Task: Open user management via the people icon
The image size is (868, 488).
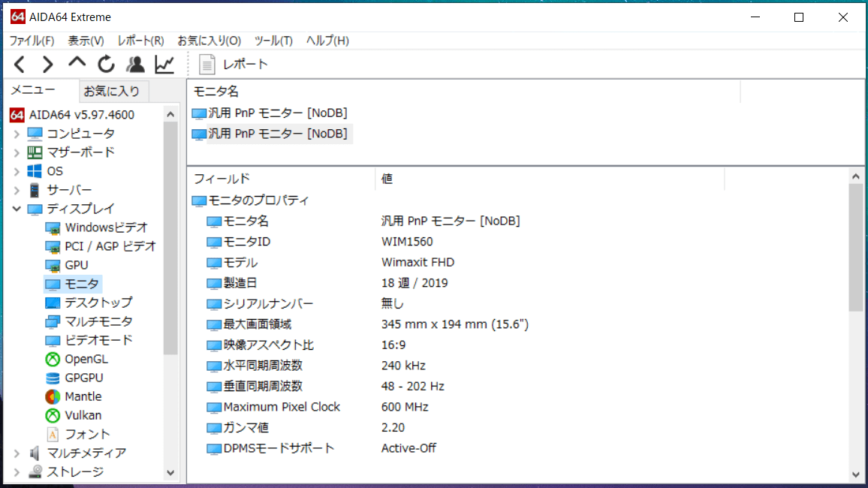Action: click(135, 65)
